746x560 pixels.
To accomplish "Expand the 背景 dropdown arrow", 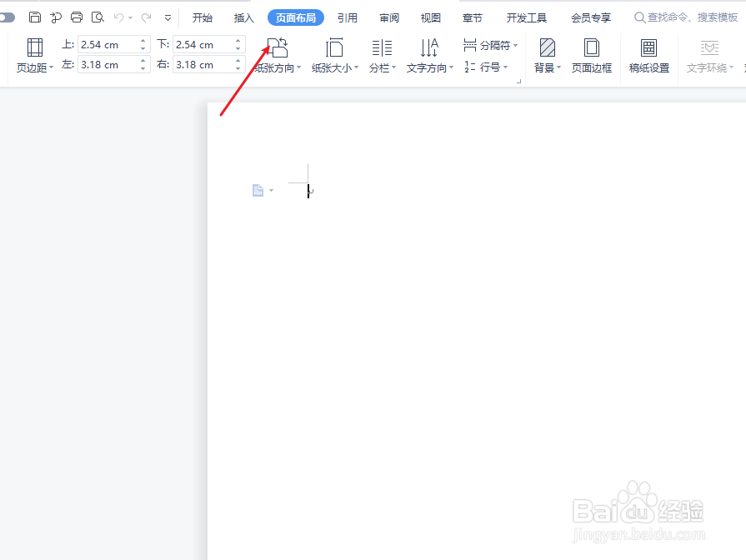I will click(x=559, y=67).
